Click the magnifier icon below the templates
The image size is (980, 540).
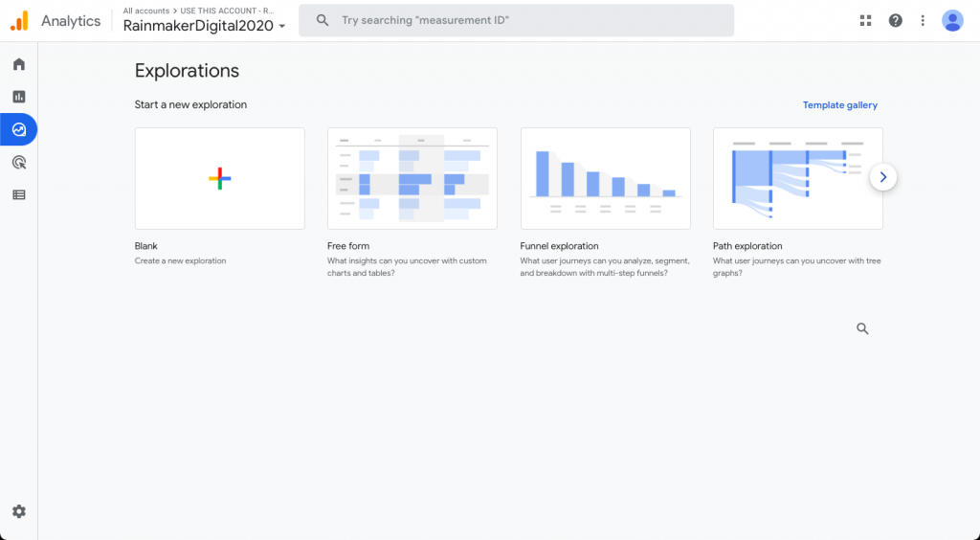point(862,328)
